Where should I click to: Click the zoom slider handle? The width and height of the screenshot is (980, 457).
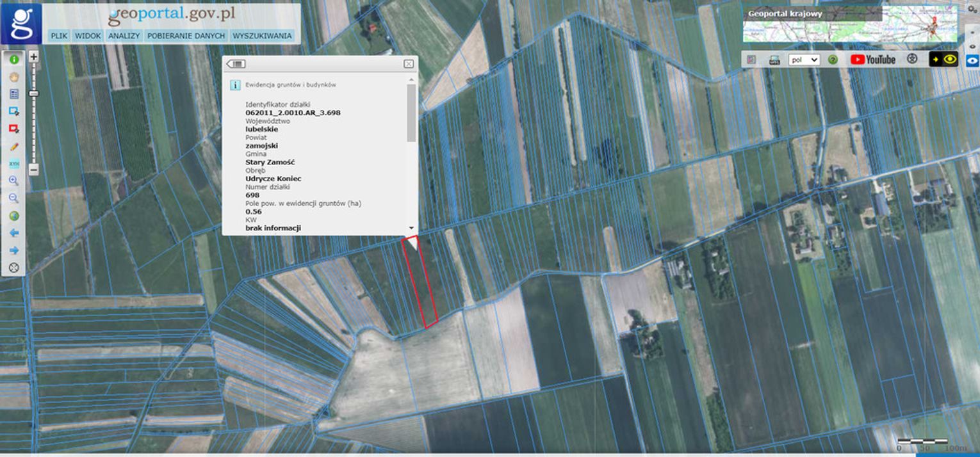pyautogui.click(x=34, y=93)
